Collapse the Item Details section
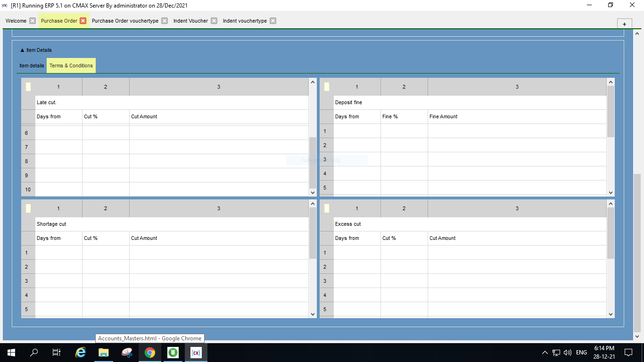Viewport: 644px width, 362px height. pos(22,50)
